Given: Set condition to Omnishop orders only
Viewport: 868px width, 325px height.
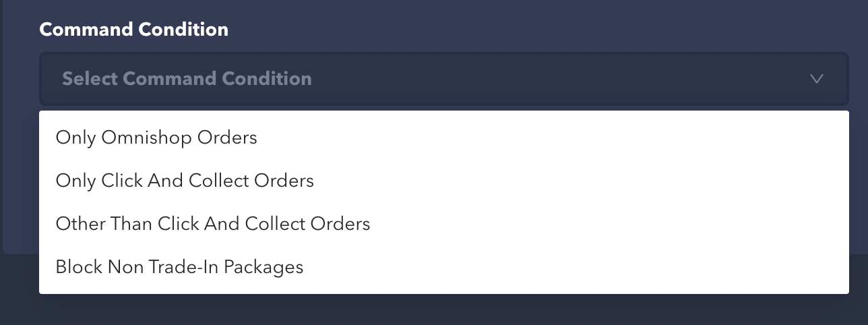Looking at the screenshot, I should click(156, 138).
